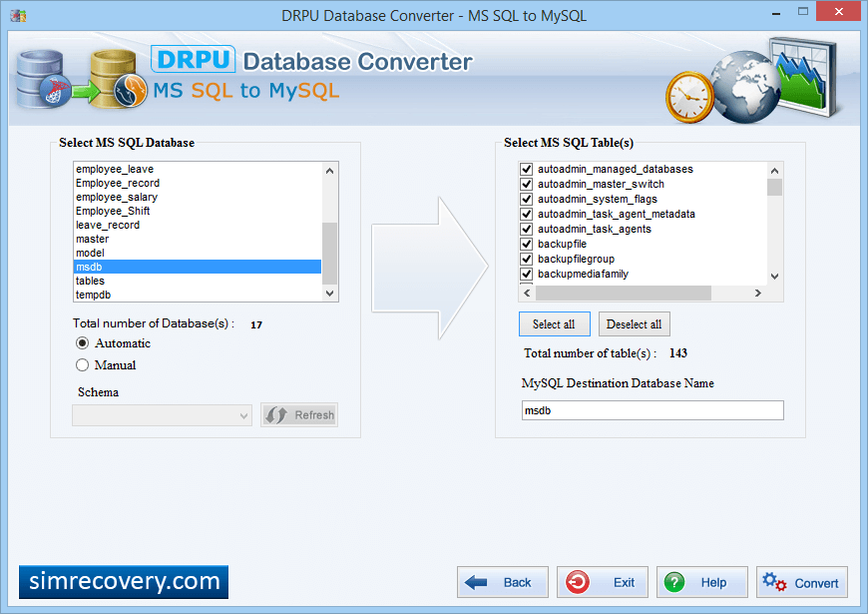Uncheck autoadmin_master_switch table

527,184
